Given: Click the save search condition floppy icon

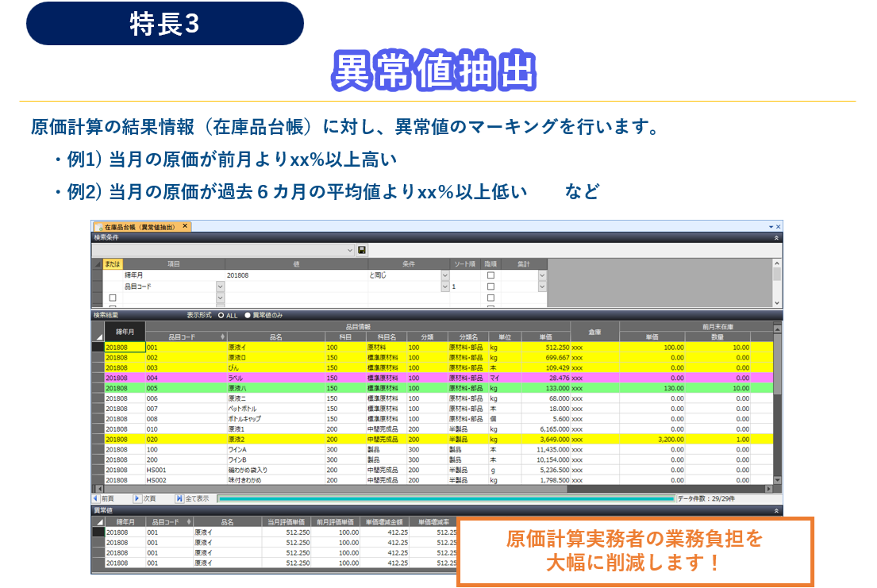Looking at the screenshot, I should click(362, 250).
